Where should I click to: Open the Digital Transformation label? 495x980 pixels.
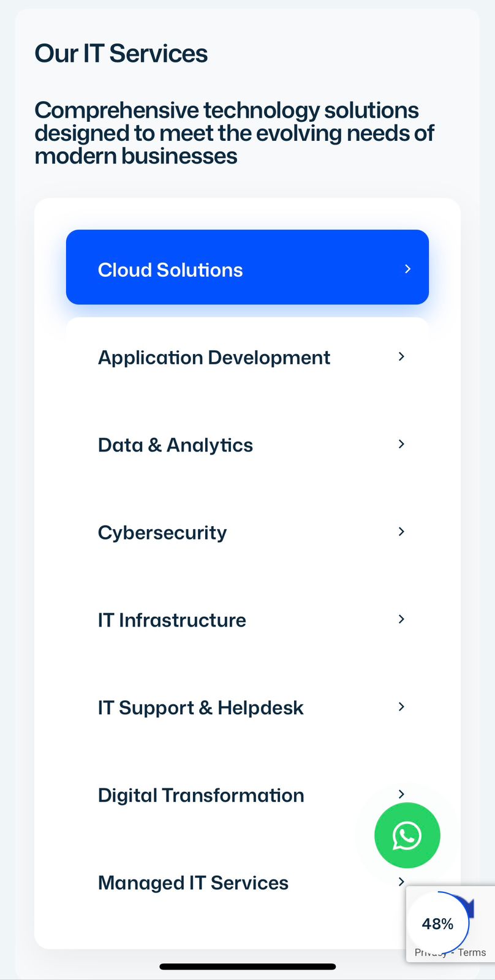(x=201, y=796)
